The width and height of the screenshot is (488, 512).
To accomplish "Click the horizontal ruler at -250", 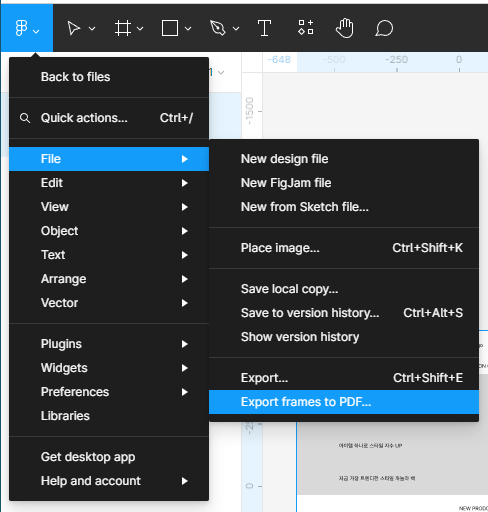I will tap(396, 60).
